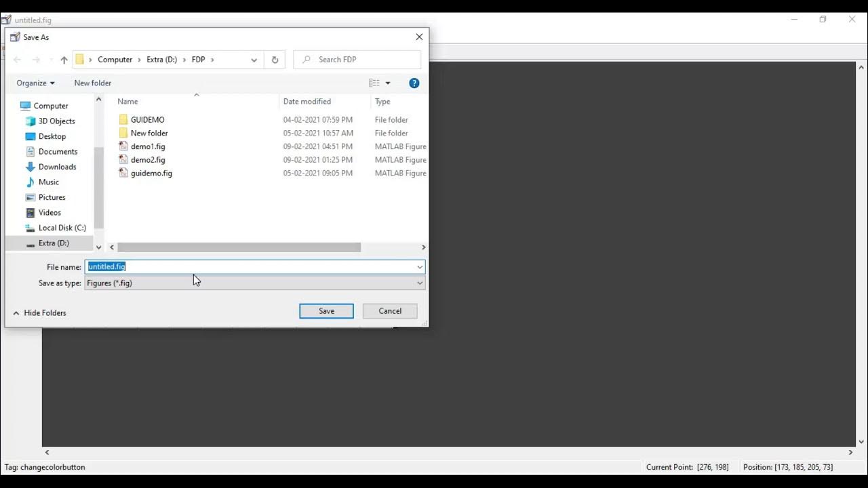Viewport: 868px width, 488px height.
Task: Select FDP in the address breadcrumb
Action: pos(198,60)
